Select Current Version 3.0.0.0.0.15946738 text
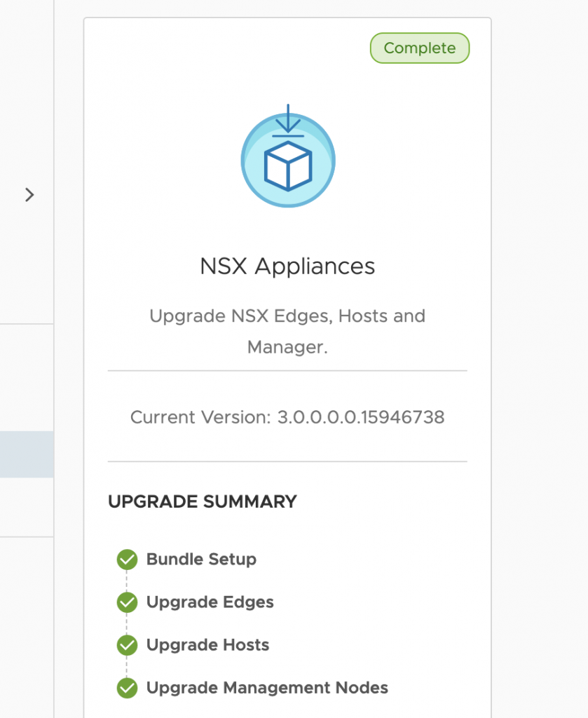This screenshot has height=718, width=588. point(287,417)
